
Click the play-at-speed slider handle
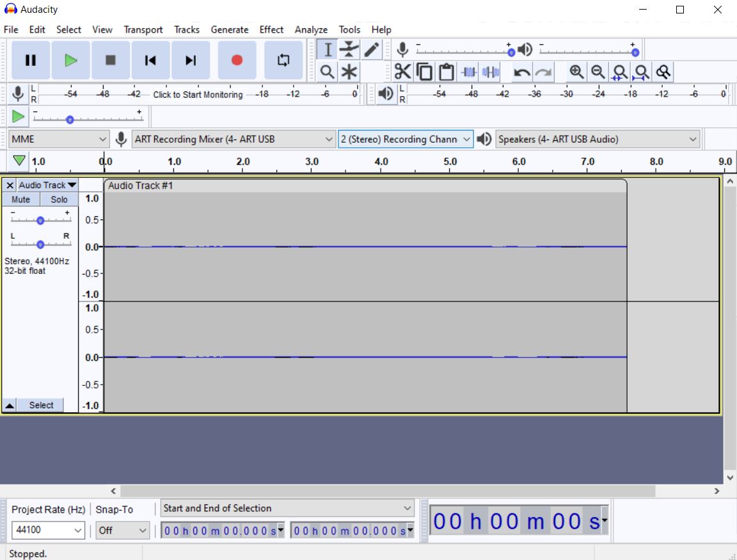70,120
